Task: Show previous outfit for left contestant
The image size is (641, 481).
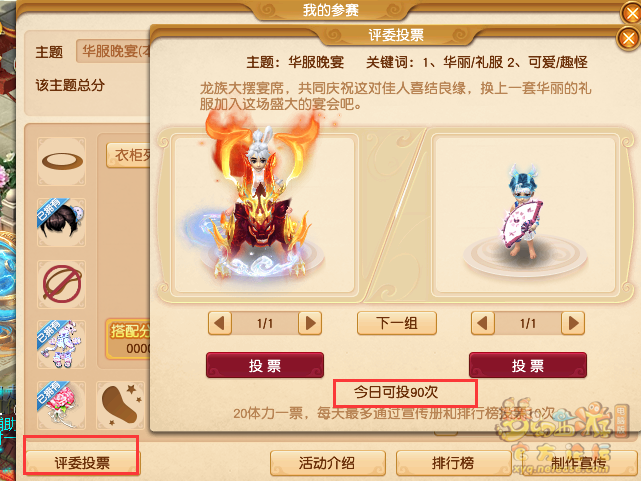Action: click(220, 323)
